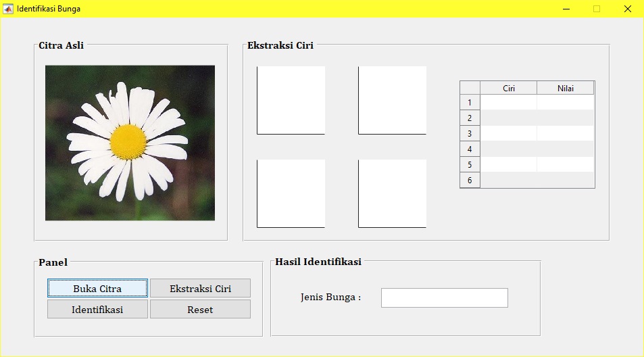Click the Nilai cell in row 4
The height and width of the screenshot is (357, 644).
[565, 149]
